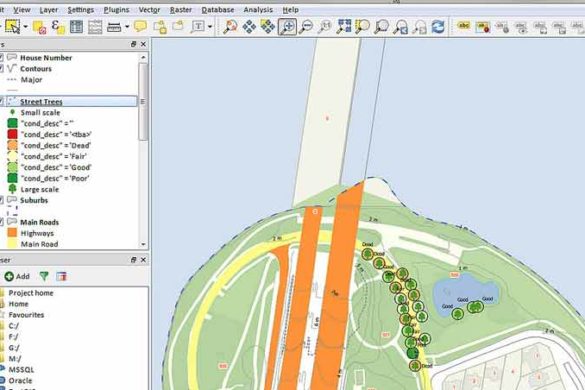
Task: Open the attribute table icon
Action: click(76, 27)
